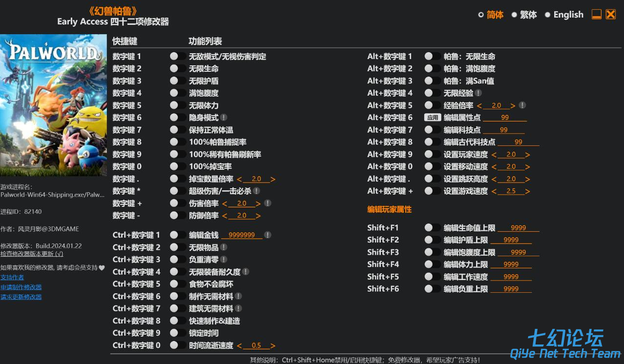This screenshot has height=364, width=624.
Task: Click the 应用 button for 编辑属性点
Action: pos(433,118)
